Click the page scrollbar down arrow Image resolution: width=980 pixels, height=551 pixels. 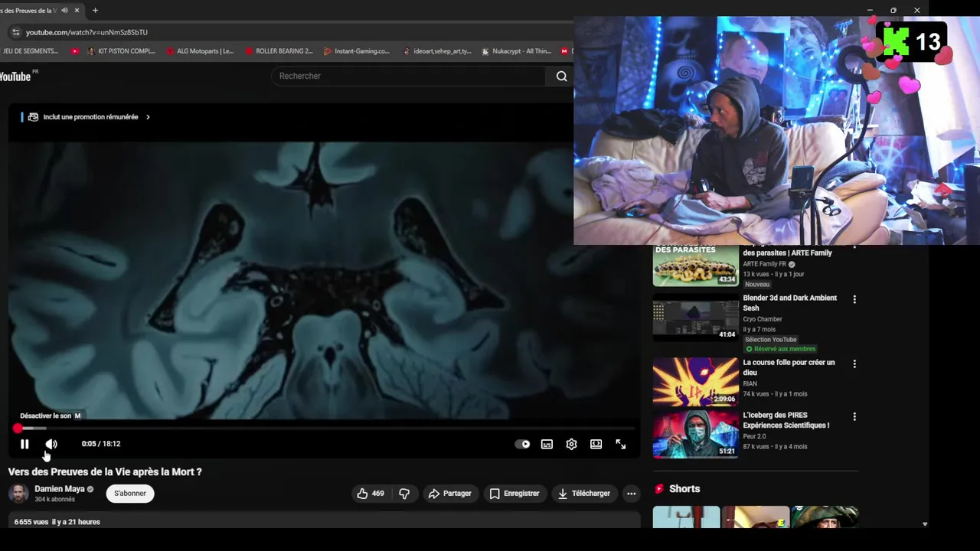925,524
